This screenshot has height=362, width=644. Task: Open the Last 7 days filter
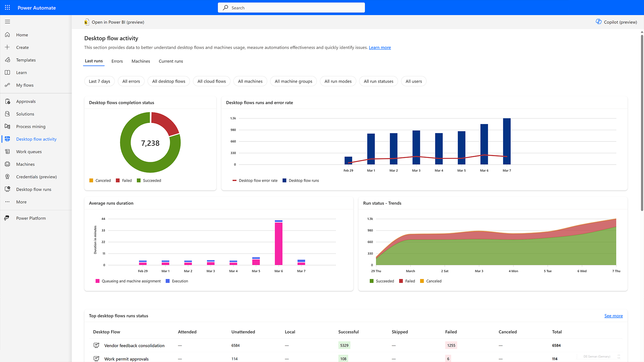tap(99, 81)
